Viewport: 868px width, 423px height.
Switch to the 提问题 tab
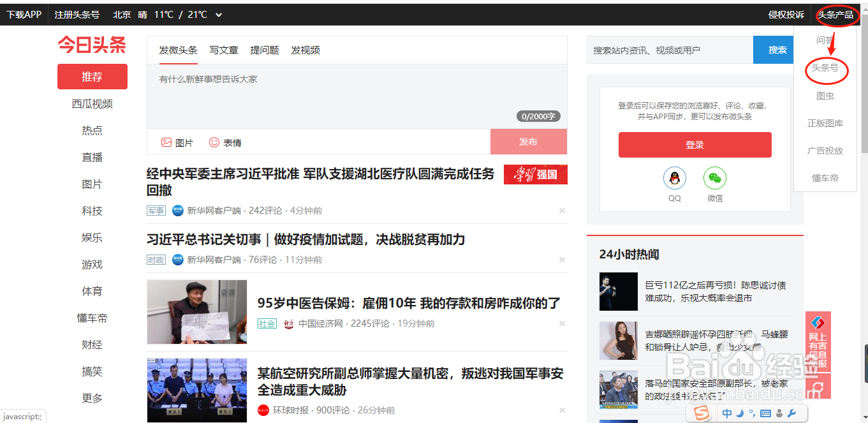(265, 50)
